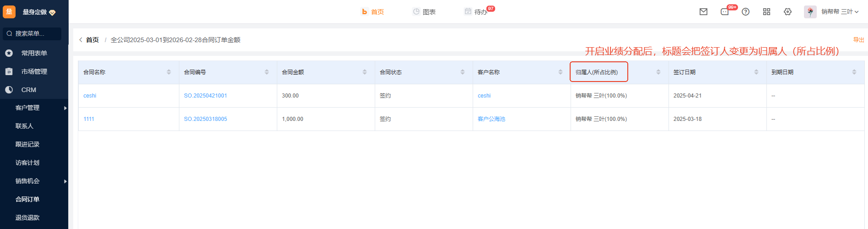Click the 搜索菜单 search field

[x=32, y=33]
